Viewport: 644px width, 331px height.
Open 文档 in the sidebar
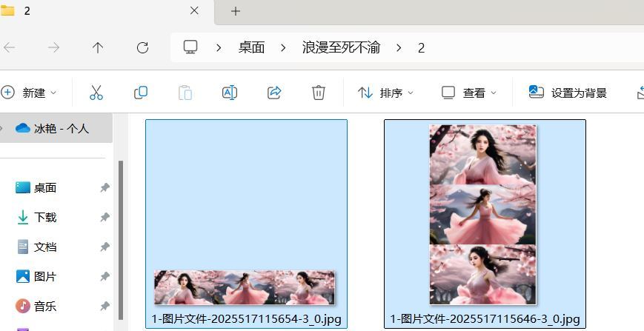click(x=45, y=247)
